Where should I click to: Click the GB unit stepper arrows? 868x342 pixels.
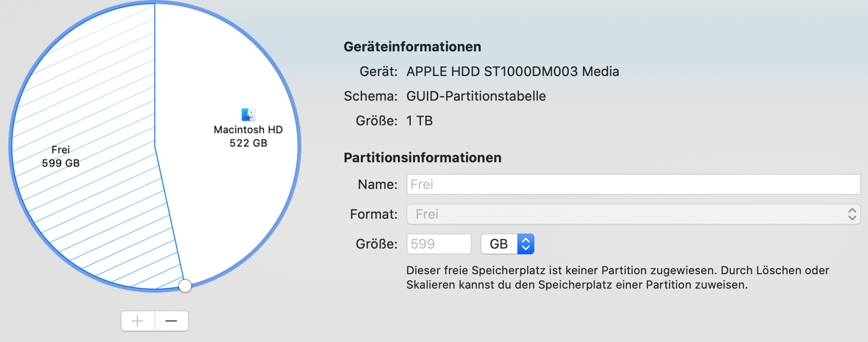pos(525,244)
